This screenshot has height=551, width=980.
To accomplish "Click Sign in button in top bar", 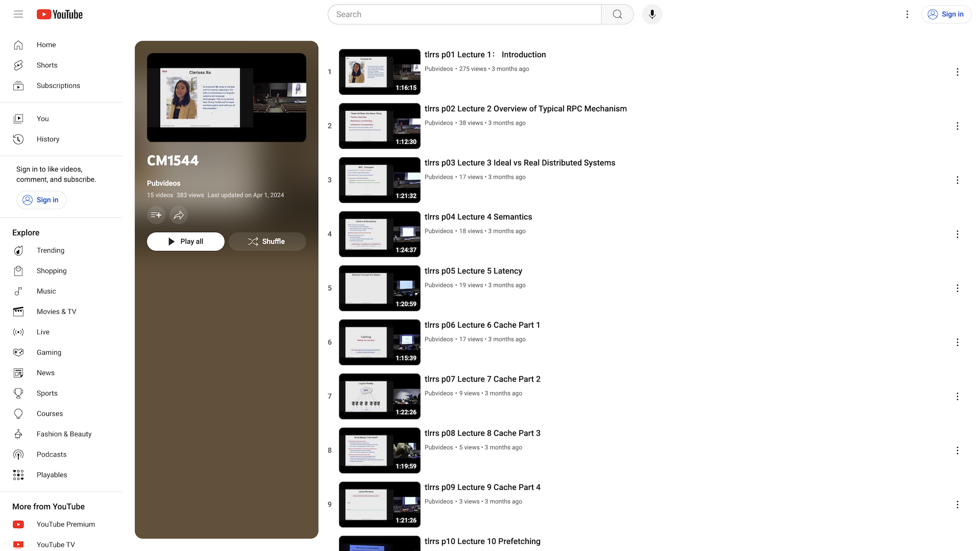I will tap(946, 14).
